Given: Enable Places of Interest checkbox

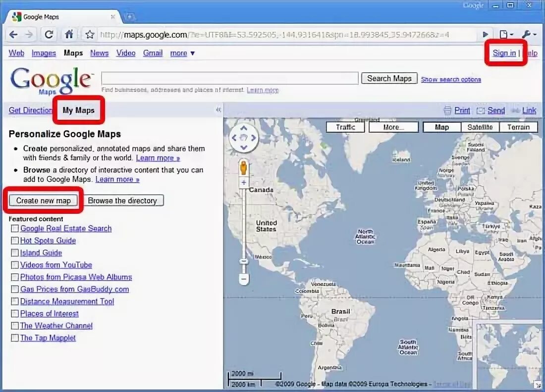Looking at the screenshot, I should tap(14, 313).
